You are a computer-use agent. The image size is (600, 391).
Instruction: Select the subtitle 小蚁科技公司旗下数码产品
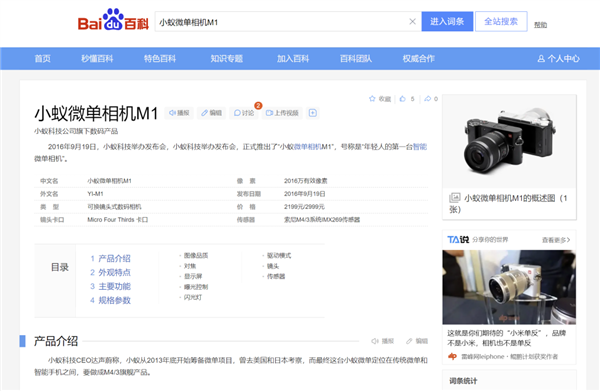76,131
